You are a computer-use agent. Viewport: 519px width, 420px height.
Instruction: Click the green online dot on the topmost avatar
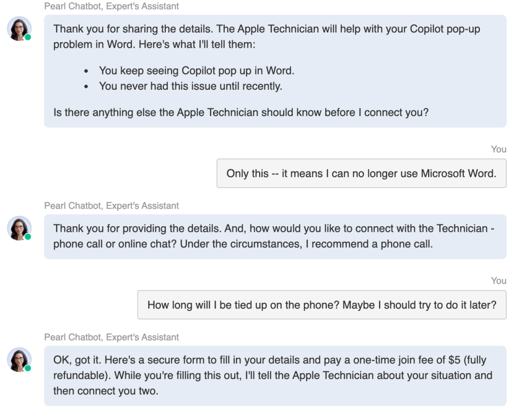tap(27, 38)
